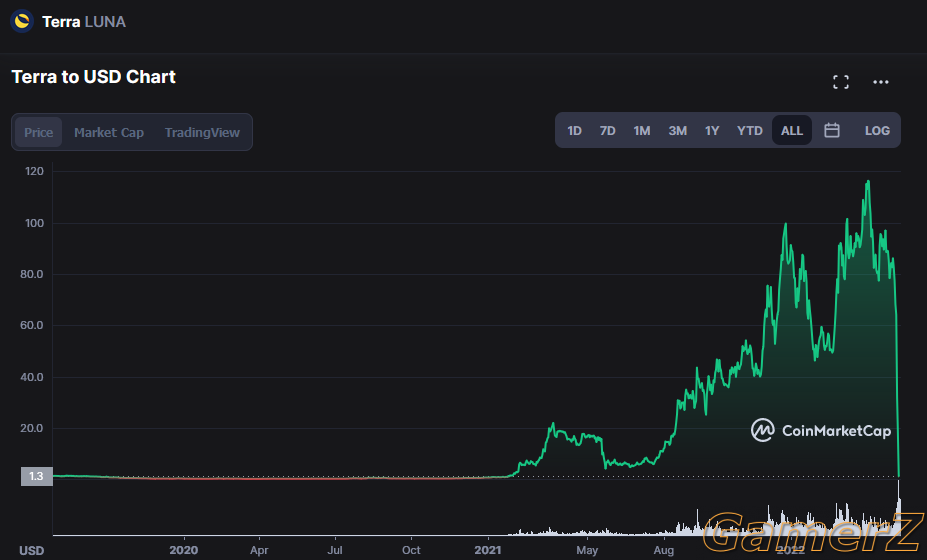The image size is (927, 560).
Task: Click the 60.0 y-axis value
Action: [32, 325]
